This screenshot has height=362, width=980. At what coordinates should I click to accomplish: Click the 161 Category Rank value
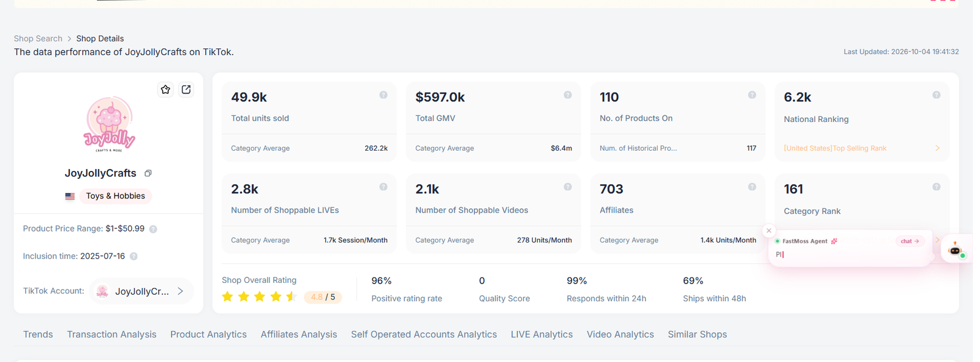click(793, 189)
